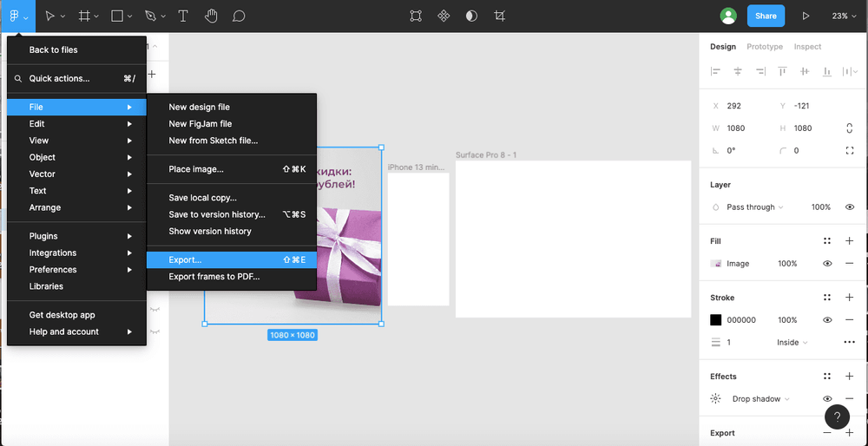
Task: Choose Export... from the File submenu
Action: (185, 259)
